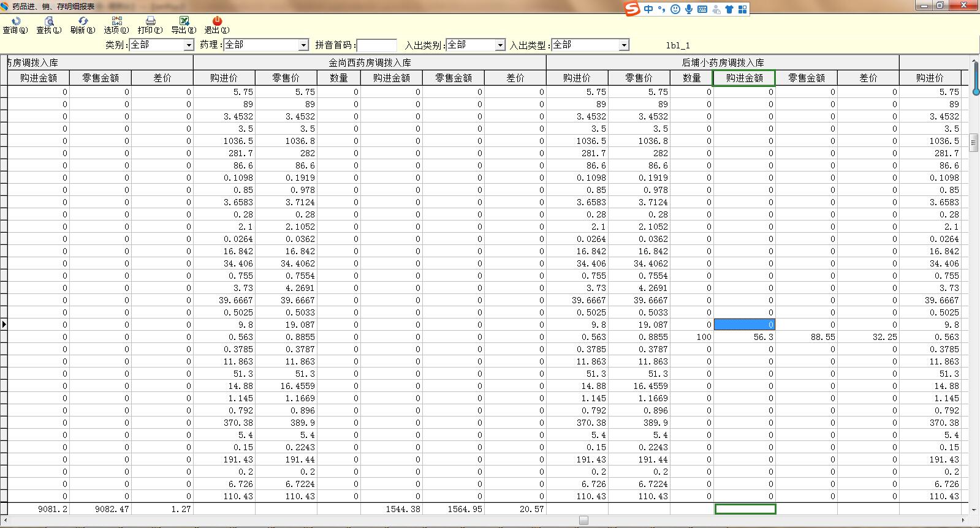Click the 查询 (Query) toolbar icon

(15, 25)
